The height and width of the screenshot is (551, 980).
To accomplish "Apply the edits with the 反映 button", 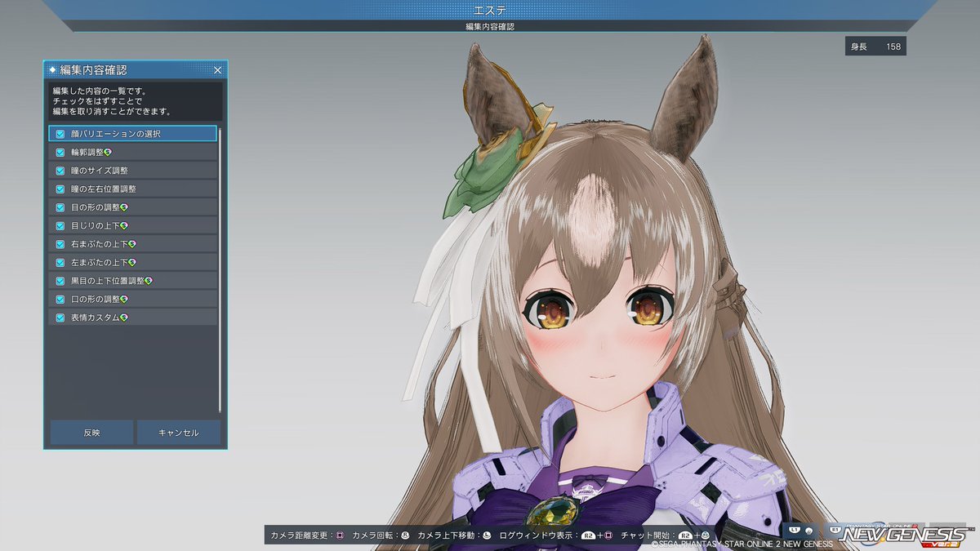I will [x=91, y=433].
